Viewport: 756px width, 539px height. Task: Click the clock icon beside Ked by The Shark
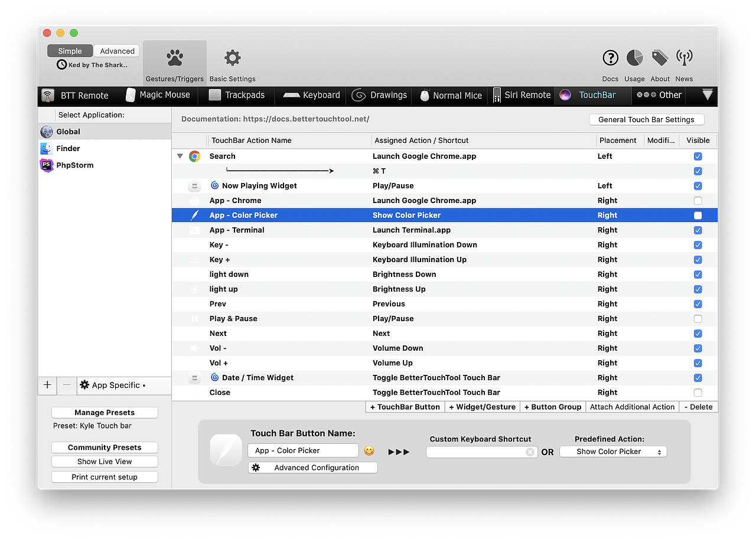[x=61, y=65]
